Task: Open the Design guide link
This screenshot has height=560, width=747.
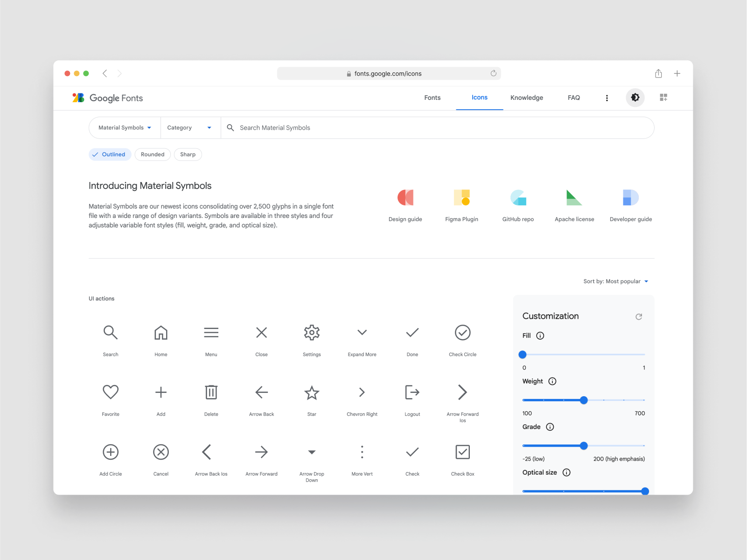Action: 405,205
